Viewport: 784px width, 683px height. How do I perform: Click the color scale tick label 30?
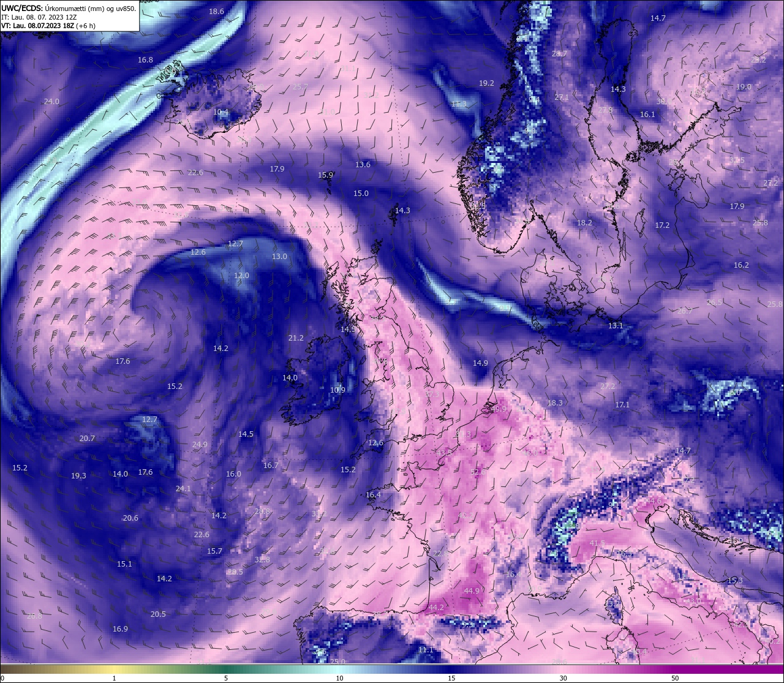pyautogui.click(x=563, y=678)
